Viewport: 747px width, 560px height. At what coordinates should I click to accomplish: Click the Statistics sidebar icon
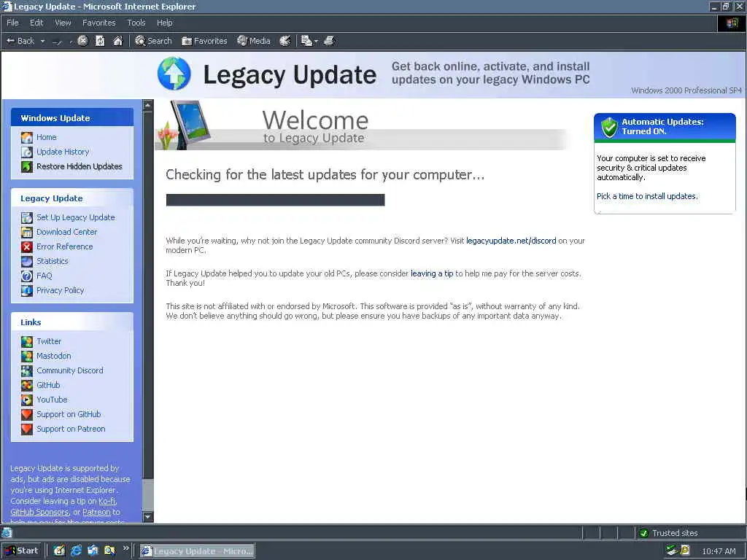coord(27,262)
